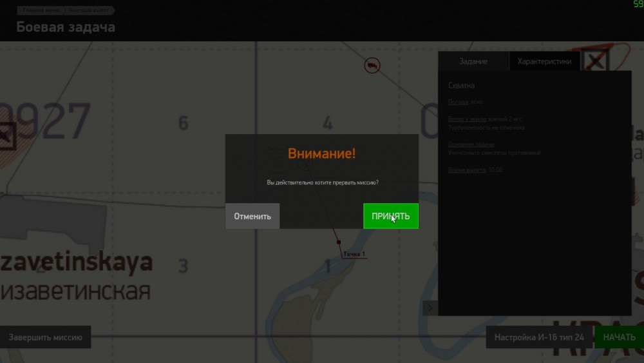Select the Точка 1 waypoint label
This screenshot has height=363, width=644.
354,254
